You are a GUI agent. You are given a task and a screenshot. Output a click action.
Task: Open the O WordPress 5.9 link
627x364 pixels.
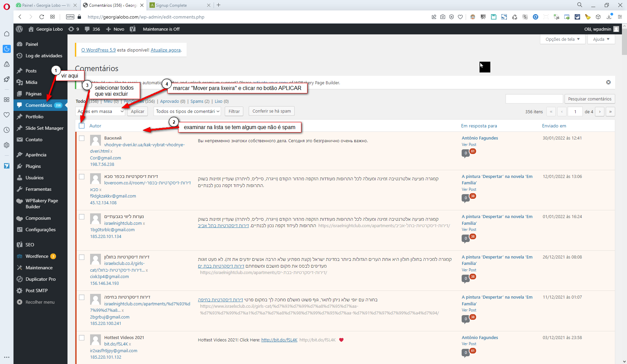(x=99, y=50)
